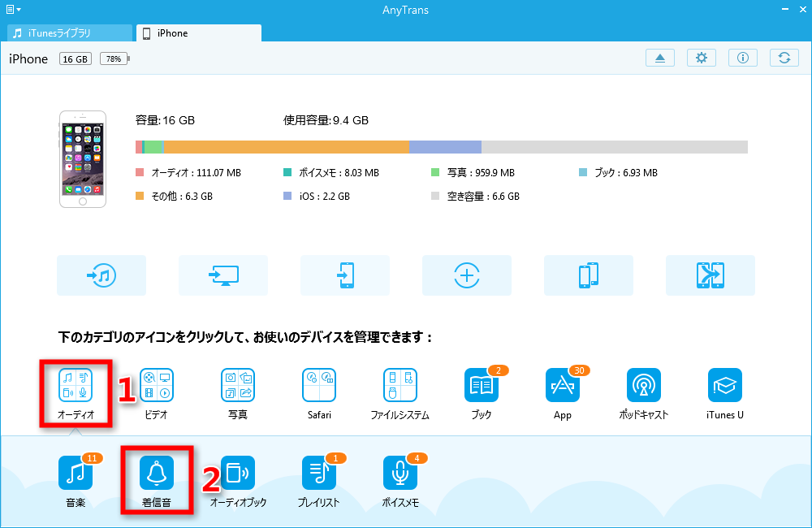Click the add content plus button
This screenshot has height=528, width=812.
(x=467, y=275)
